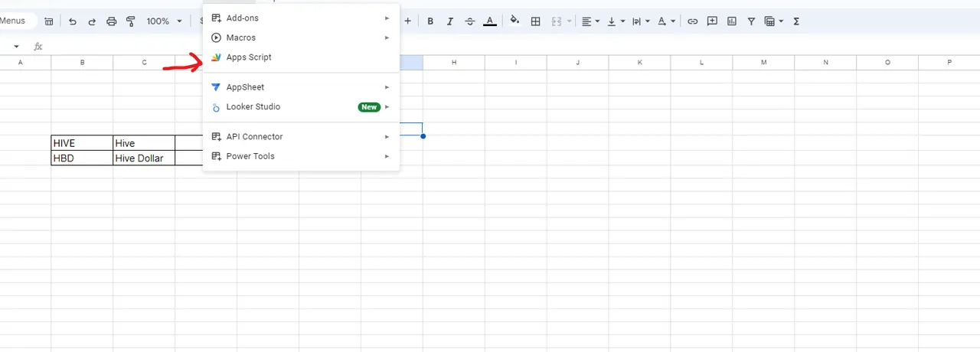980x352 pixels.
Task: Open the Merge cells dropdown arrow
Action: (x=570, y=21)
